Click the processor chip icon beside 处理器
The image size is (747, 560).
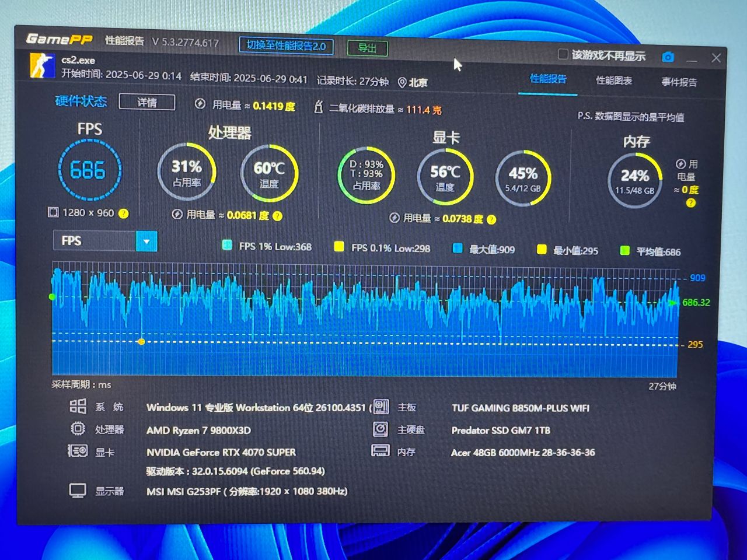coord(78,429)
